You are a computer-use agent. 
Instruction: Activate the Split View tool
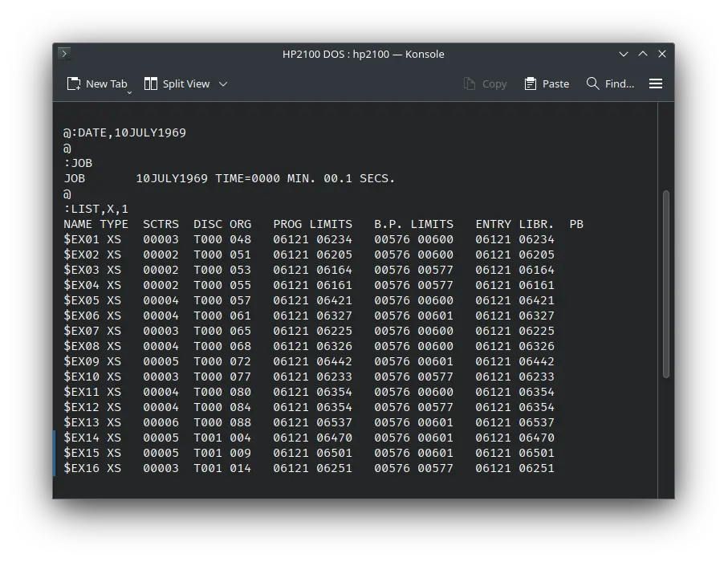[x=177, y=83]
